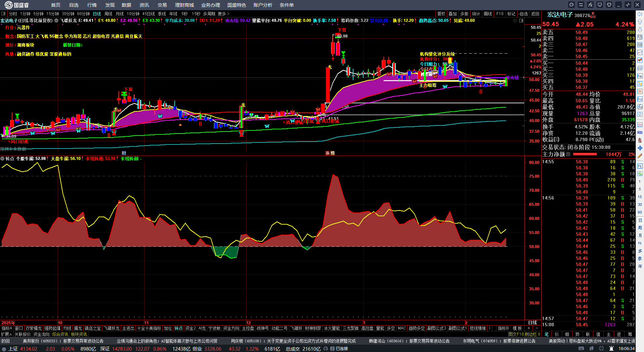Screen dimensions: 644x352
Task: Show more indicator tabs with right arrow
Action: tap(489, 328)
